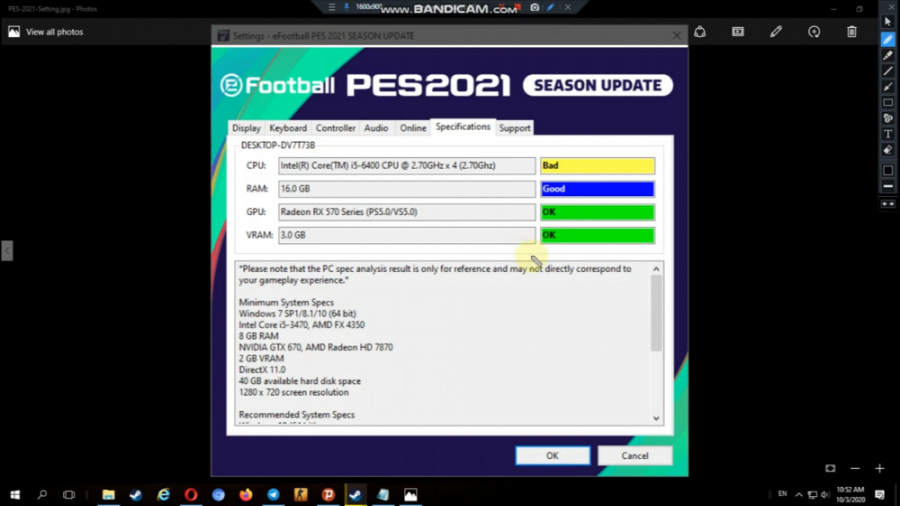900x506 pixels.
Task: Select the numbering stamp tool in drawing toolbar
Action: 888,118
